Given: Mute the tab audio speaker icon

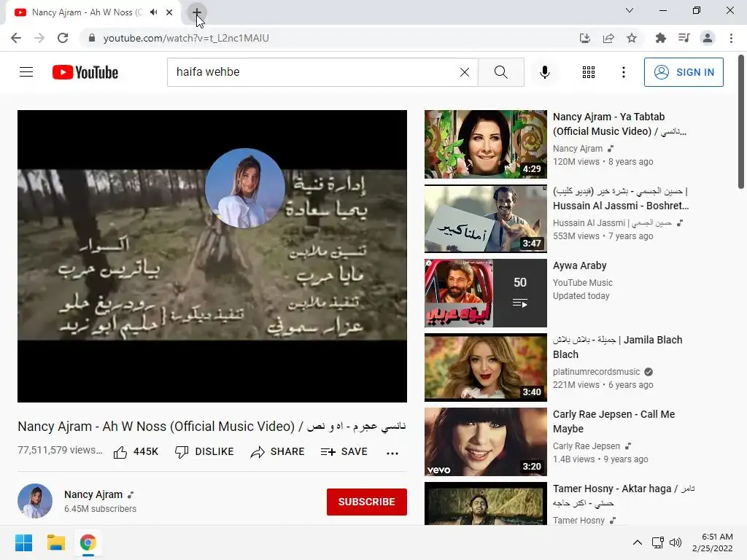Looking at the screenshot, I should tap(153, 12).
